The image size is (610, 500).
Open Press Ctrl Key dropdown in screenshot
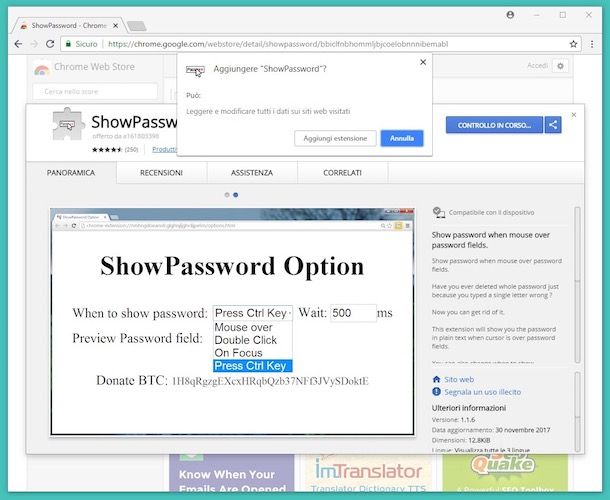click(x=253, y=313)
